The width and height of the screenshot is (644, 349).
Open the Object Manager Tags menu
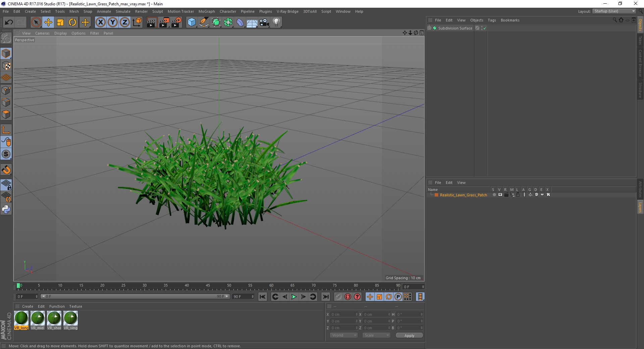pyautogui.click(x=492, y=20)
